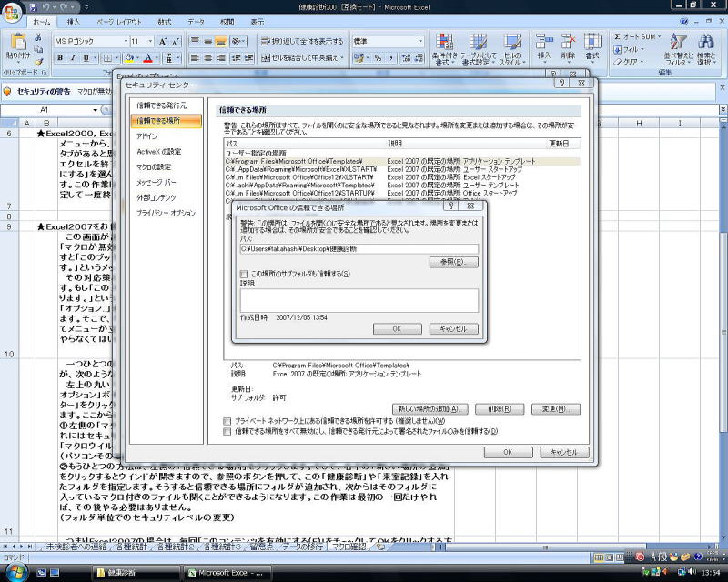Select the マクロ確認 sheet tab
728x582 pixels.
349,547
